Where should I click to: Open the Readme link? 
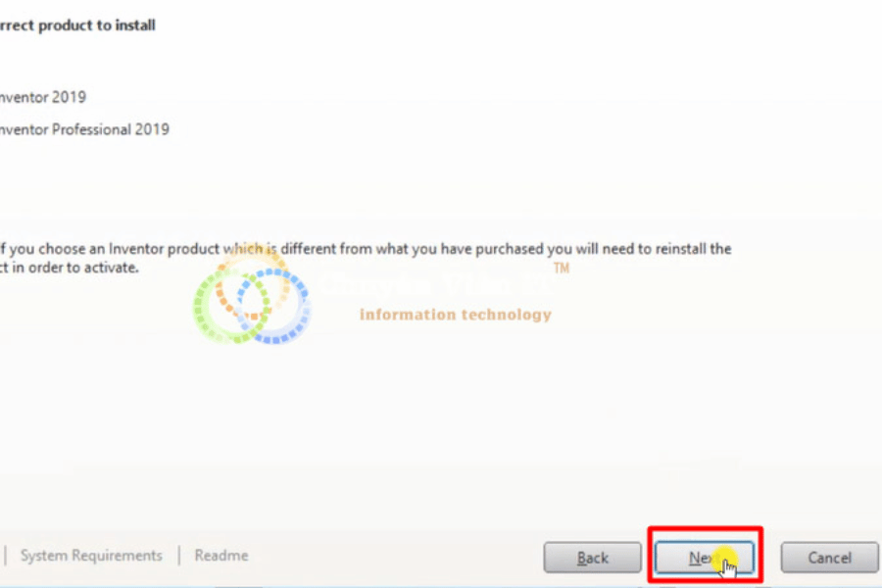[x=221, y=556]
